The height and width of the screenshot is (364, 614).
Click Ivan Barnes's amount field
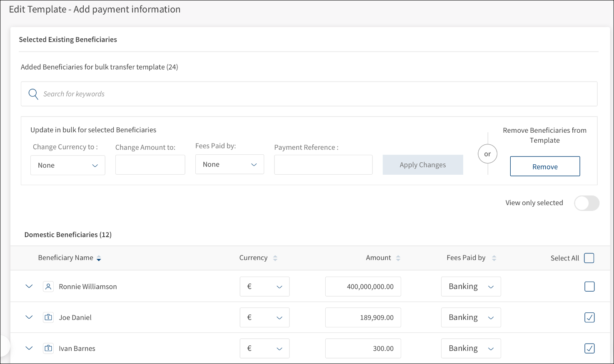(x=363, y=348)
